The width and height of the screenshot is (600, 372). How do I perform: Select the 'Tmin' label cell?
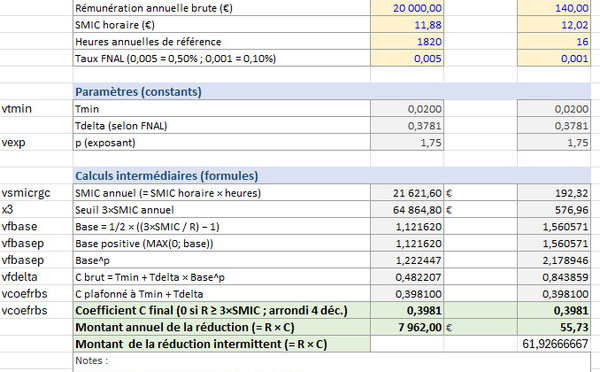point(222,109)
